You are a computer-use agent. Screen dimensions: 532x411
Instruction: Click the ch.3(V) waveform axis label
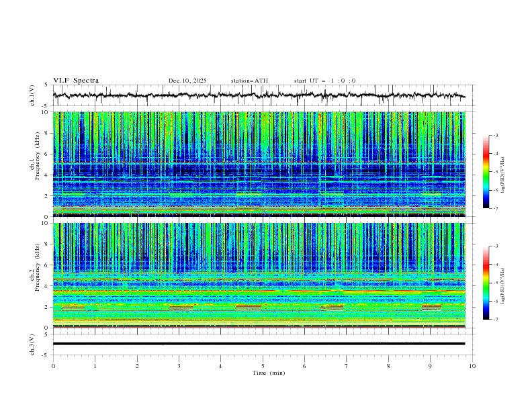[x=32, y=344]
